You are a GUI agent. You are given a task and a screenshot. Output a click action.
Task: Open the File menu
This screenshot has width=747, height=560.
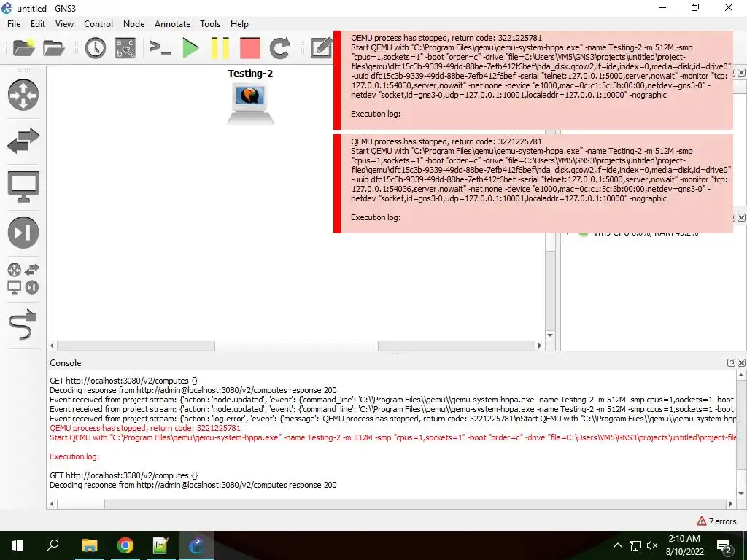click(14, 24)
